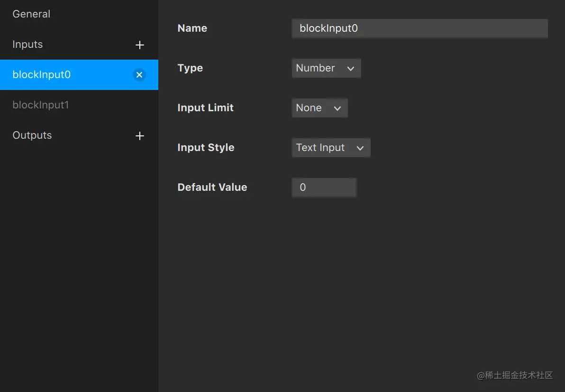Open the Input Limit dropdown showing None

319,108
